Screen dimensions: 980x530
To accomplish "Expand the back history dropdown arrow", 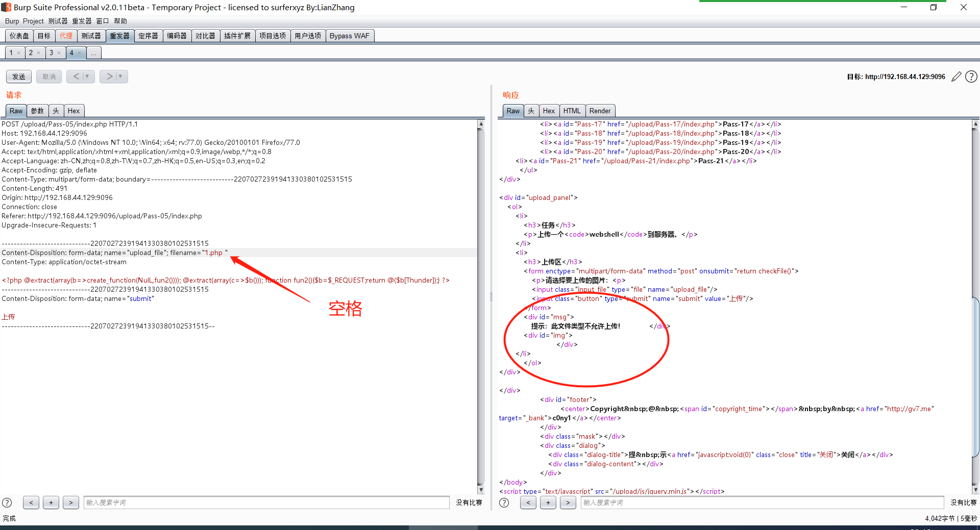I will 88,77.
